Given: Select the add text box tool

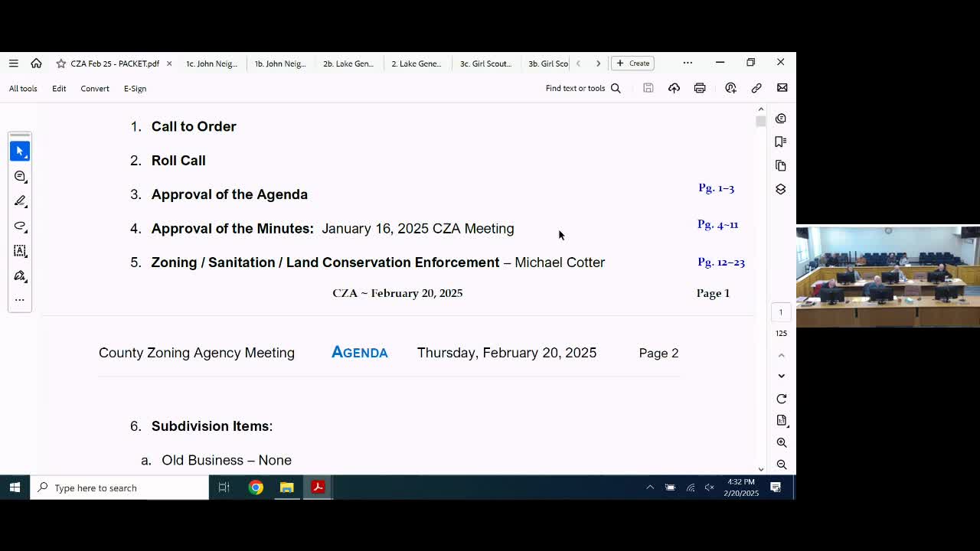Looking at the screenshot, I should pos(20,251).
